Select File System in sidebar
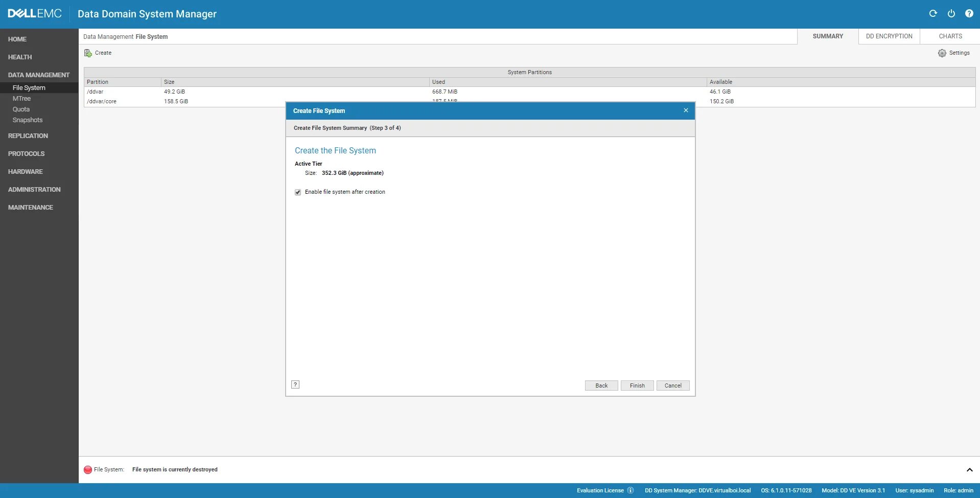The height and width of the screenshot is (498, 980). pos(29,87)
